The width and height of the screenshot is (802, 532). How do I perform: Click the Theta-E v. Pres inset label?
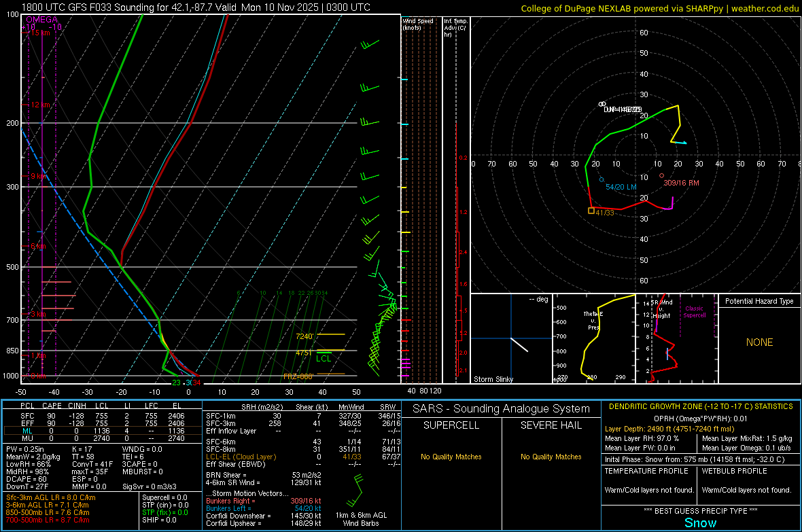click(x=593, y=321)
